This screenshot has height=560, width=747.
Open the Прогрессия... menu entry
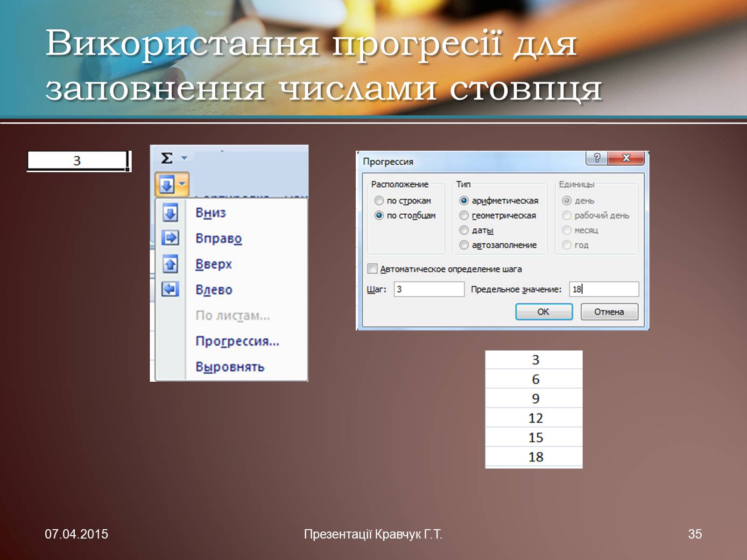237,341
